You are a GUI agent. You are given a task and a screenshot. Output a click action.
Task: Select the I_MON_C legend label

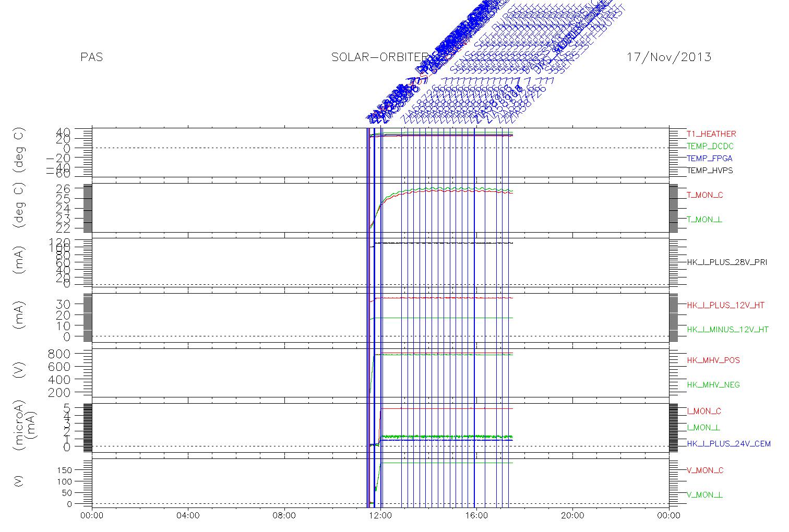(x=704, y=412)
